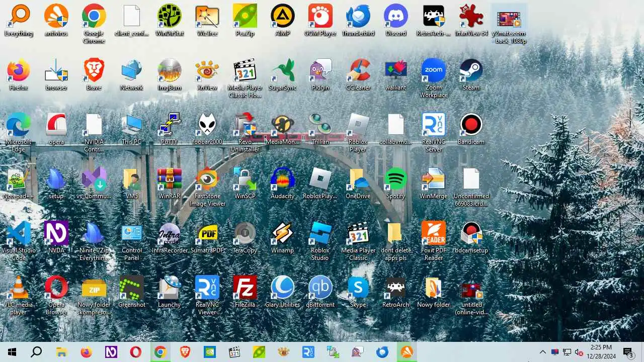
Task: Select the Firefox desktop icon
Action: [19, 74]
